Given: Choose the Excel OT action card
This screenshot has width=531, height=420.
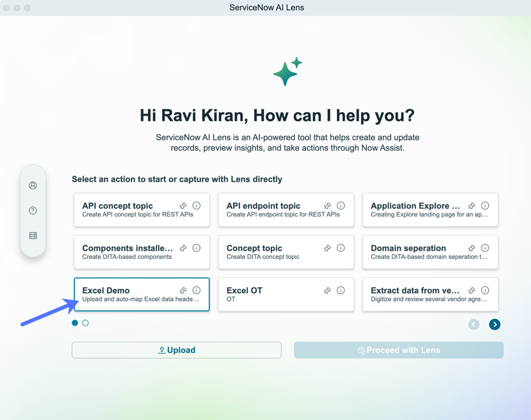Looking at the screenshot, I should 286,294.
